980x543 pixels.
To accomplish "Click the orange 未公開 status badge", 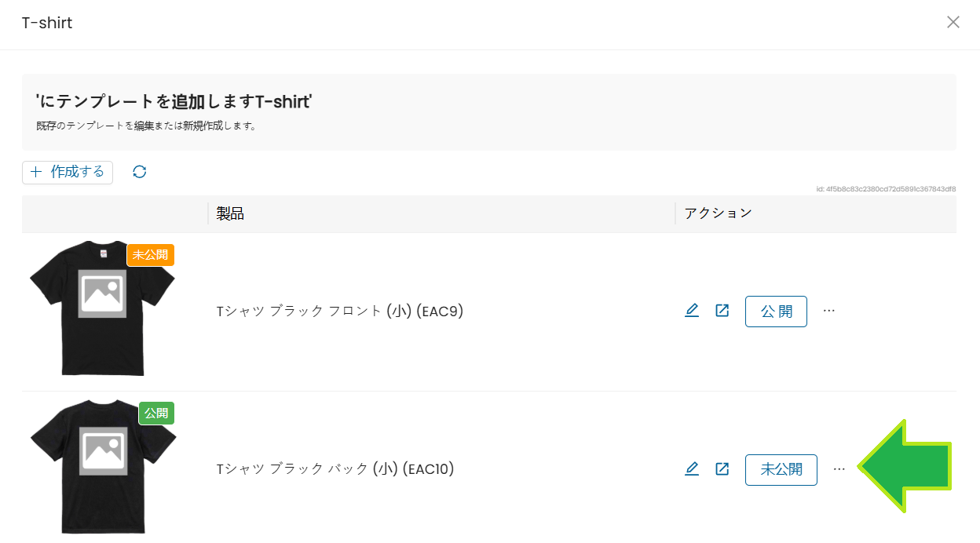I will 151,255.
